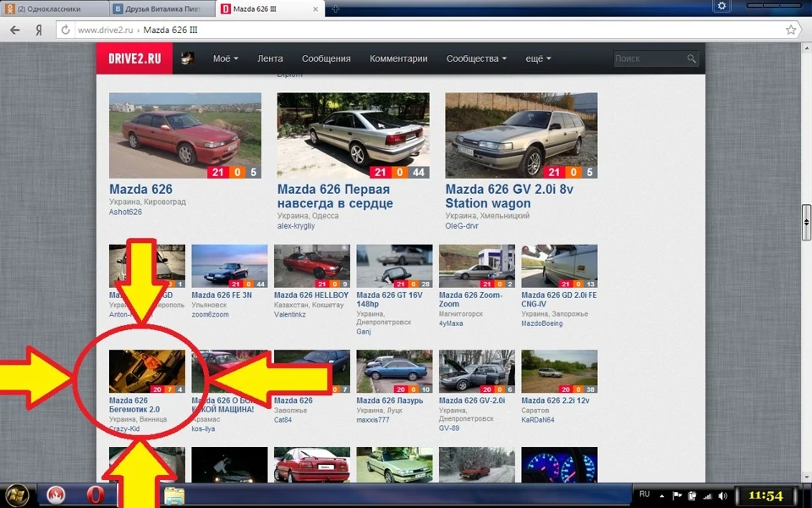Open the file explorer folder in taskbar
The image size is (812, 508).
(174, 495)
